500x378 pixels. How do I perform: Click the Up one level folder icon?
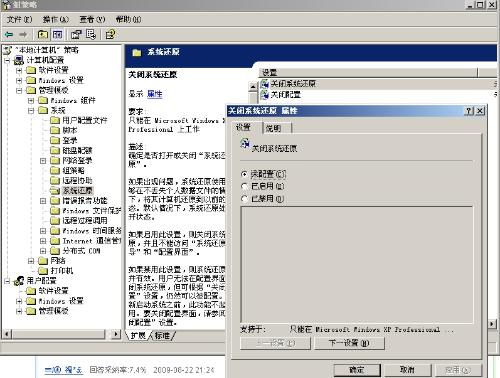(43, 34)
